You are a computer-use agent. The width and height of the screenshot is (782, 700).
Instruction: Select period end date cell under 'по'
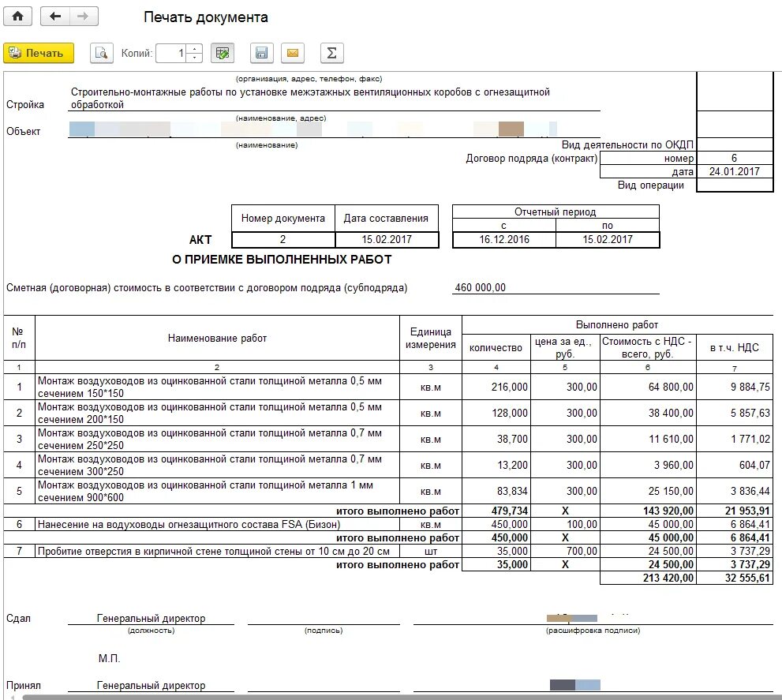(608, 239)
